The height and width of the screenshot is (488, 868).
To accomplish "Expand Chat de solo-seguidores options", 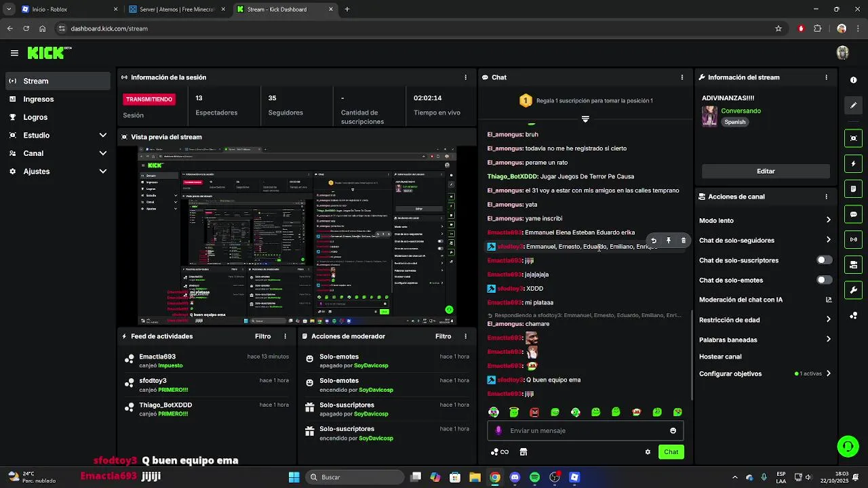I will [828, 240].
